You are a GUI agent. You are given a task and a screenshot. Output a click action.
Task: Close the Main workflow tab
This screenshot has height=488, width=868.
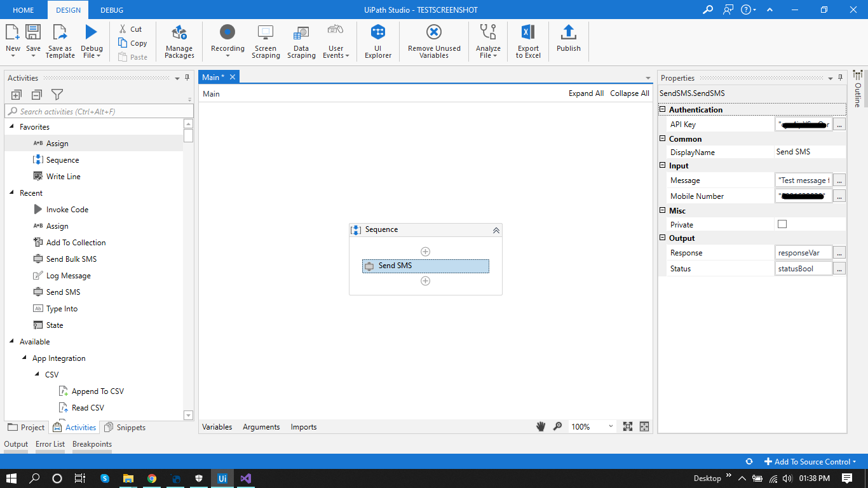coord(233,77)
